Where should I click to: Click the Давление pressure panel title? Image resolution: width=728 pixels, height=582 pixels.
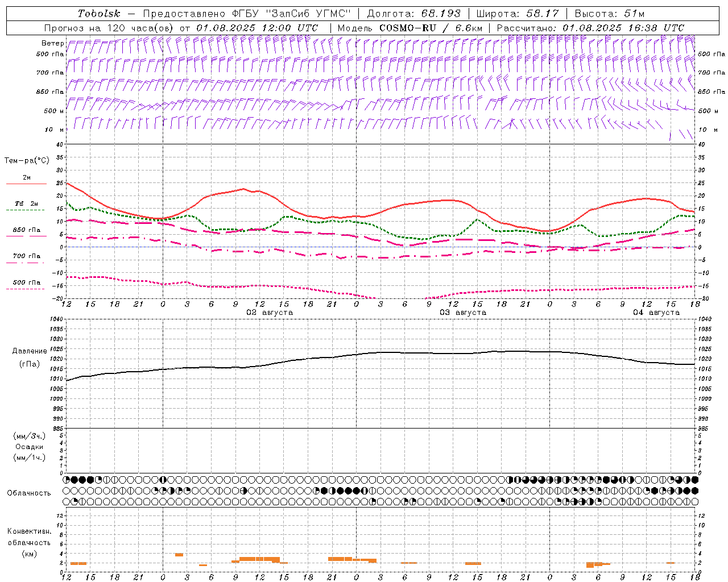coord(30,351)
